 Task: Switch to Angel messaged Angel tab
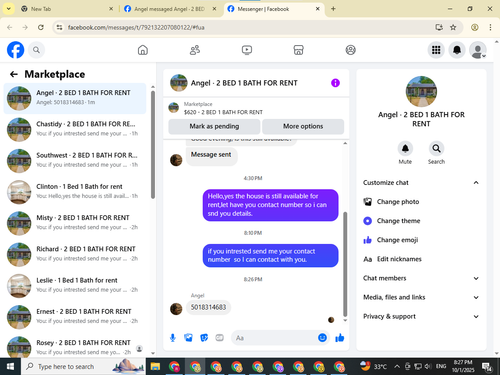[170, 9]
